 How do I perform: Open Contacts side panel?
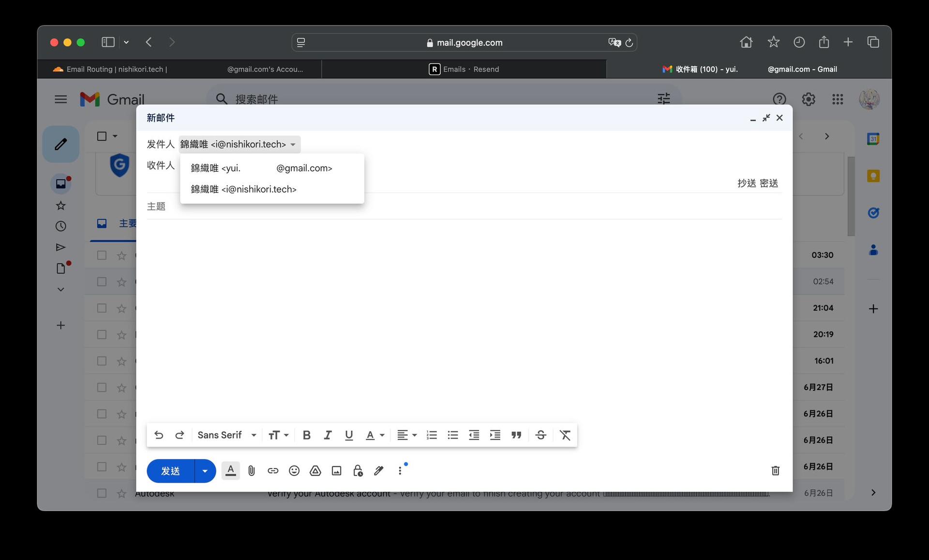coord(873,250)
